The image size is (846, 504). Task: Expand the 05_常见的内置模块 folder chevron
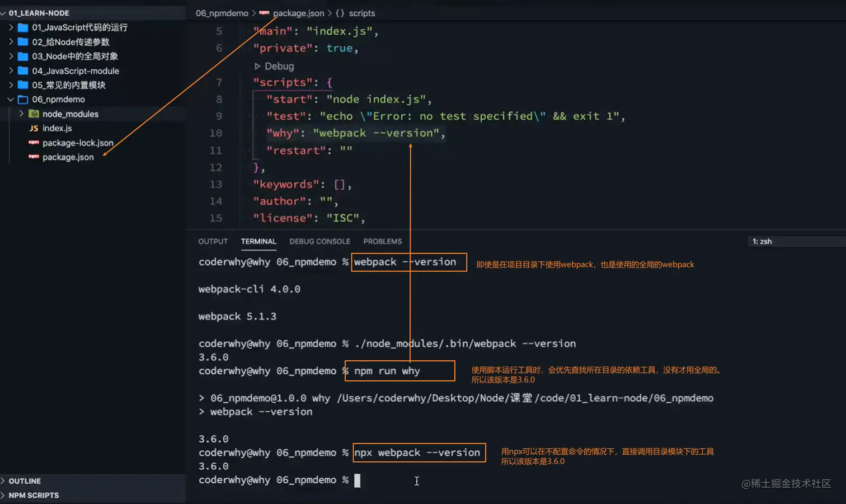(11, 85)
